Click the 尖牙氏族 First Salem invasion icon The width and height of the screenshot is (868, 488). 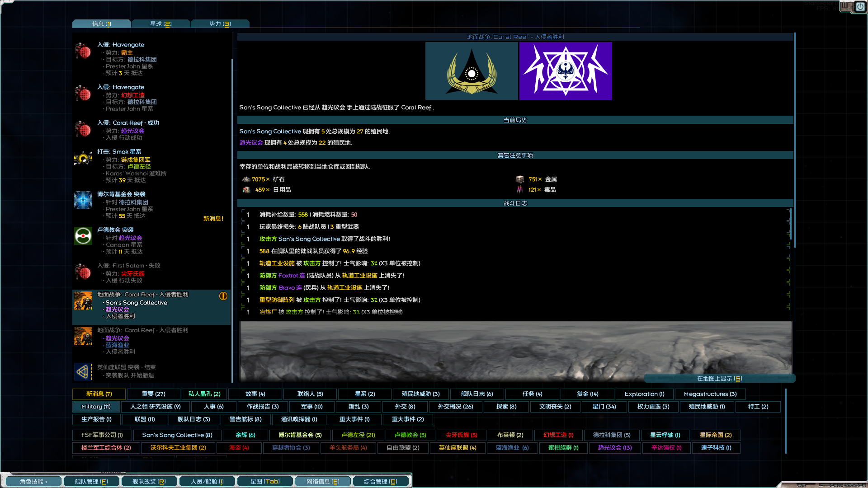pos(83,272)
